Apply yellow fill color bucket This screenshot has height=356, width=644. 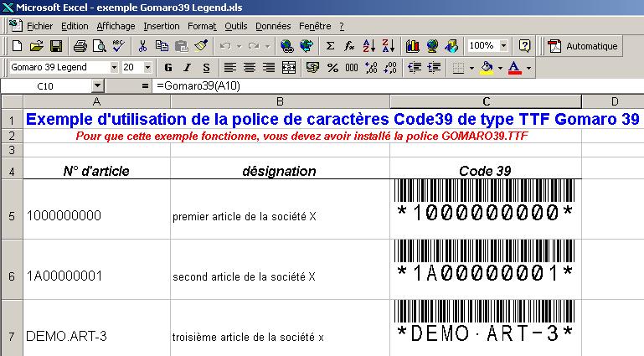point(487,67)
